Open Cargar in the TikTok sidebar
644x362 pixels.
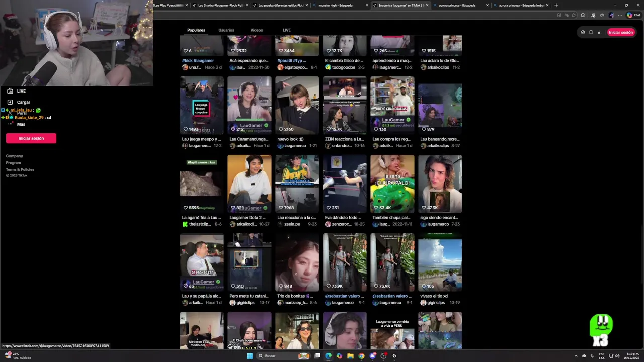(x=19, y=102)
